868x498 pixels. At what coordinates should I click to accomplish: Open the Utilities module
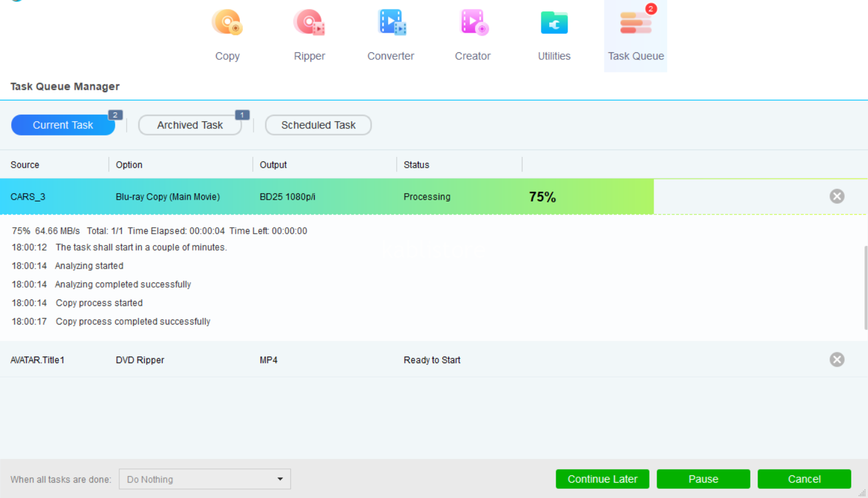(x=554, y=36)
